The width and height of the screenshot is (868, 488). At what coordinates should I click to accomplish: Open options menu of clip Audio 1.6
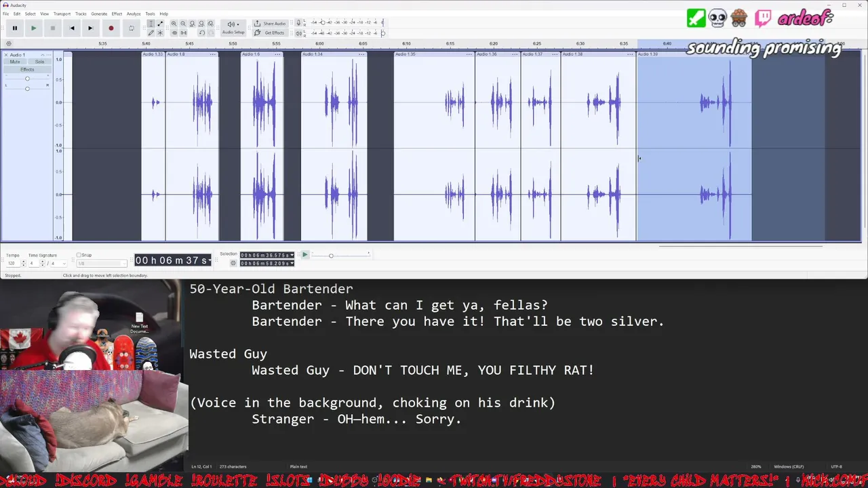278,54
